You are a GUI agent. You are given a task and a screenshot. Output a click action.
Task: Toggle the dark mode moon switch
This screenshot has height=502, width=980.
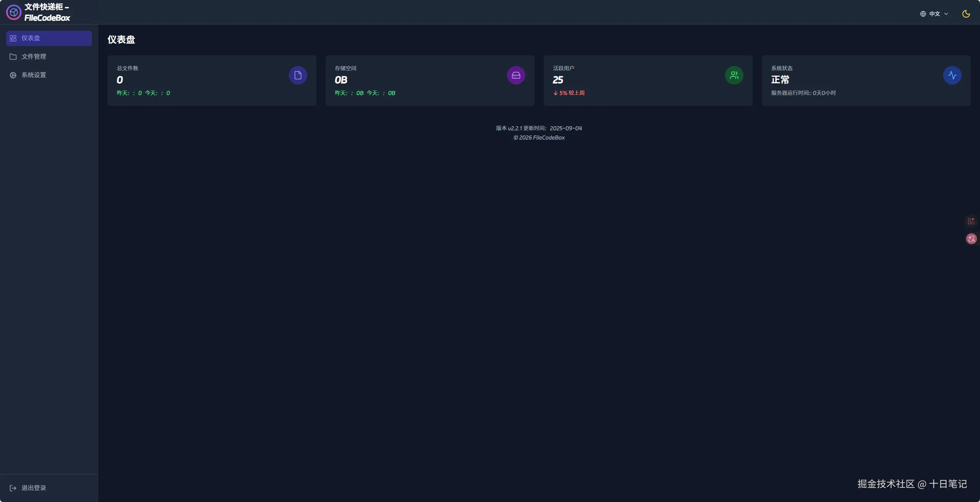pos(966,14)
